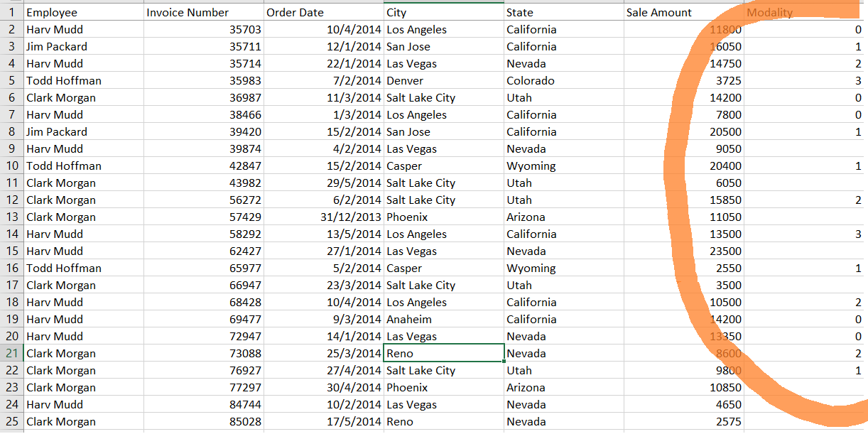This screenshot has width=868, height=434.
Task: Select the order date 22/1/2014
Action: tap(323, 63)
